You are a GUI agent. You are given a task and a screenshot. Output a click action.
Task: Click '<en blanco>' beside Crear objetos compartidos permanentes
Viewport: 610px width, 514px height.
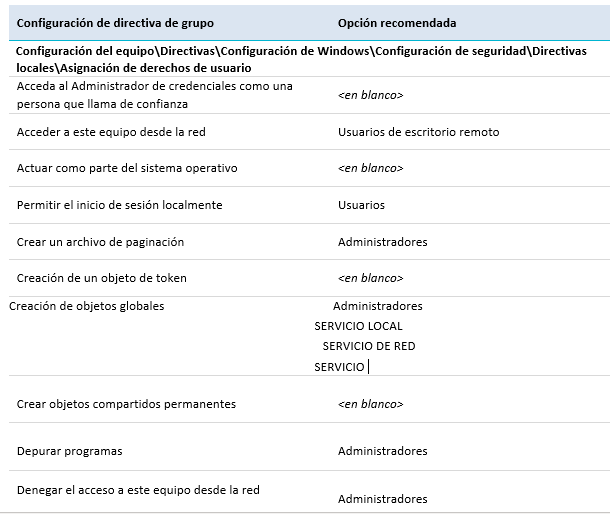370,404
